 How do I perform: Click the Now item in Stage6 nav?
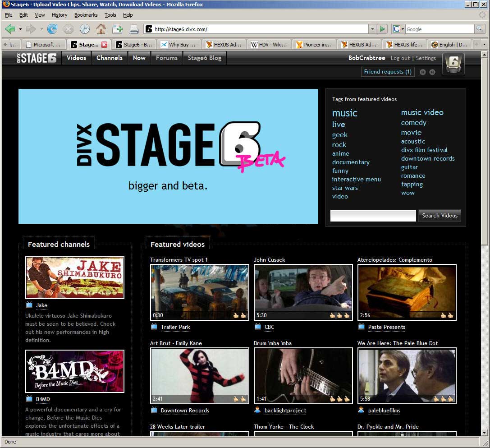click(x=139, y=58)
